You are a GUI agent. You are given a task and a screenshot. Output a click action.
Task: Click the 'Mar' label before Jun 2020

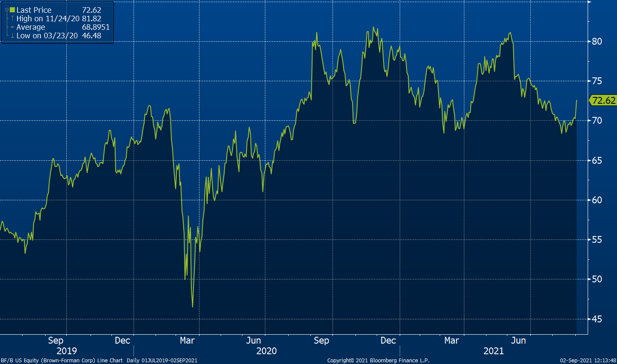point(188,341)
